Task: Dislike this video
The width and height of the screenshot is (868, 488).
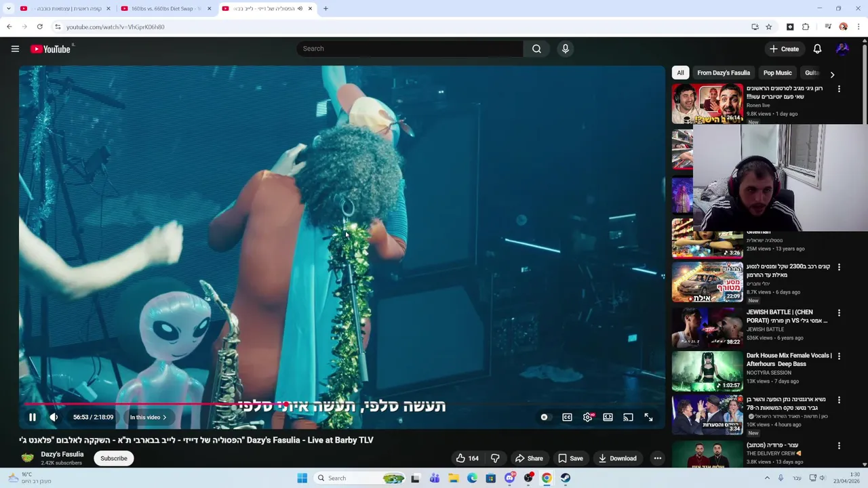Action: [495, 458]
